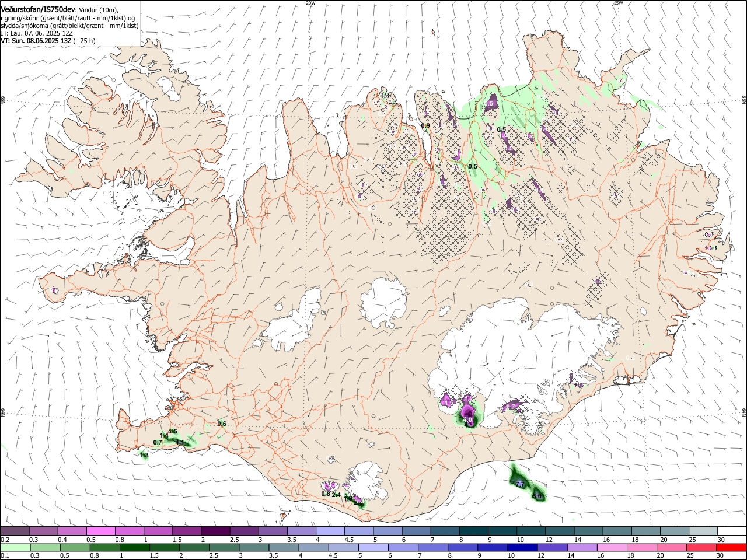The height and width of the screenshot is (560, 747).
Task: Click the dark mauve top-row legend swatch at 0.2
Action: [x=15, y=531]
